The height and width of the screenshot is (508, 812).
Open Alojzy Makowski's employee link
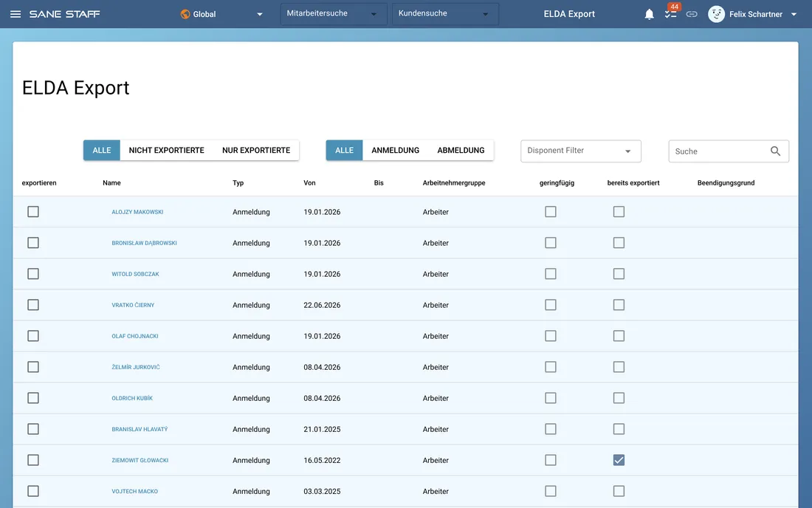(x=137, y=212)
